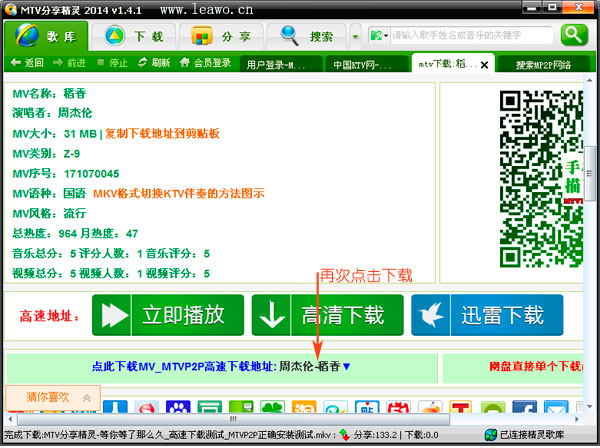The height and width of the screenshot is (448, 600).
Task: Focus the singer or song keyword field
Action: [x=471, y=36]
